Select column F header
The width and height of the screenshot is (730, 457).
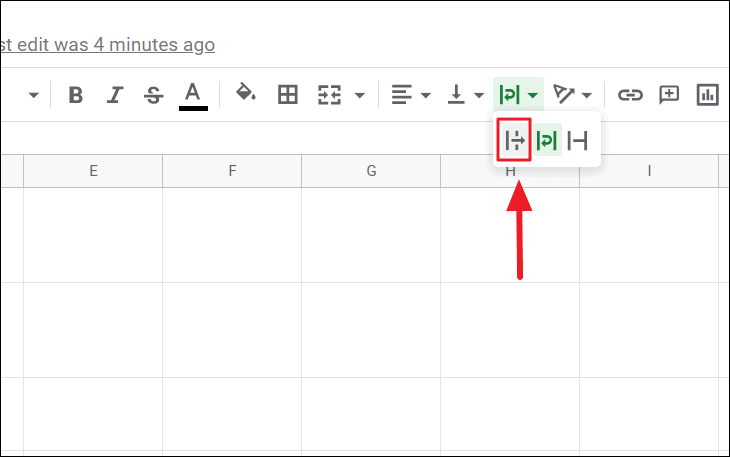(232, 171)
